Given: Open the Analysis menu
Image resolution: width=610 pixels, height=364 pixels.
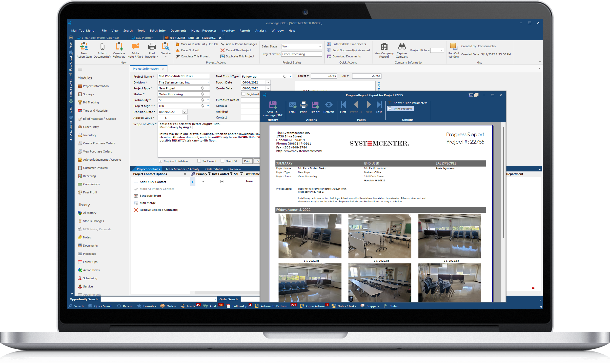Looking at the screenshot, I should point(261,31).
